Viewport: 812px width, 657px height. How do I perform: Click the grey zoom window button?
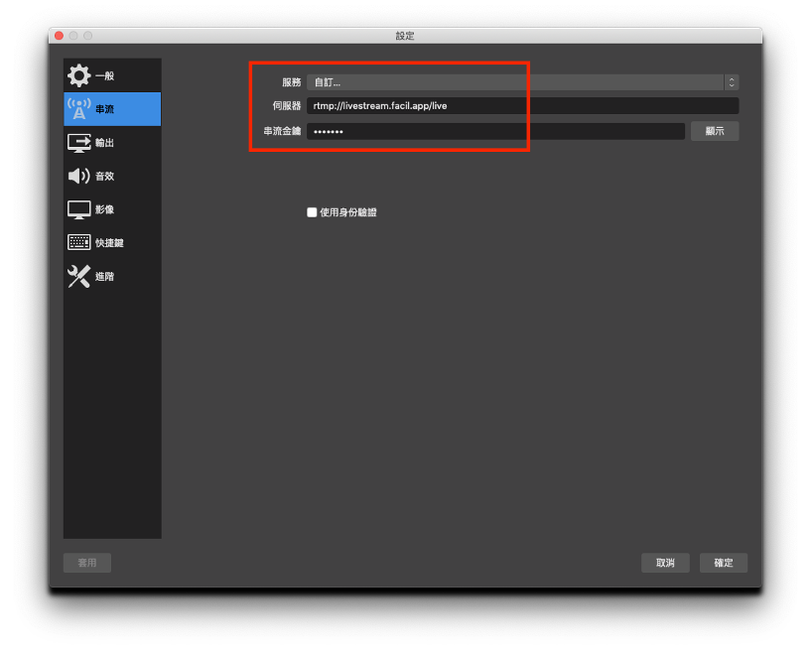88,36
